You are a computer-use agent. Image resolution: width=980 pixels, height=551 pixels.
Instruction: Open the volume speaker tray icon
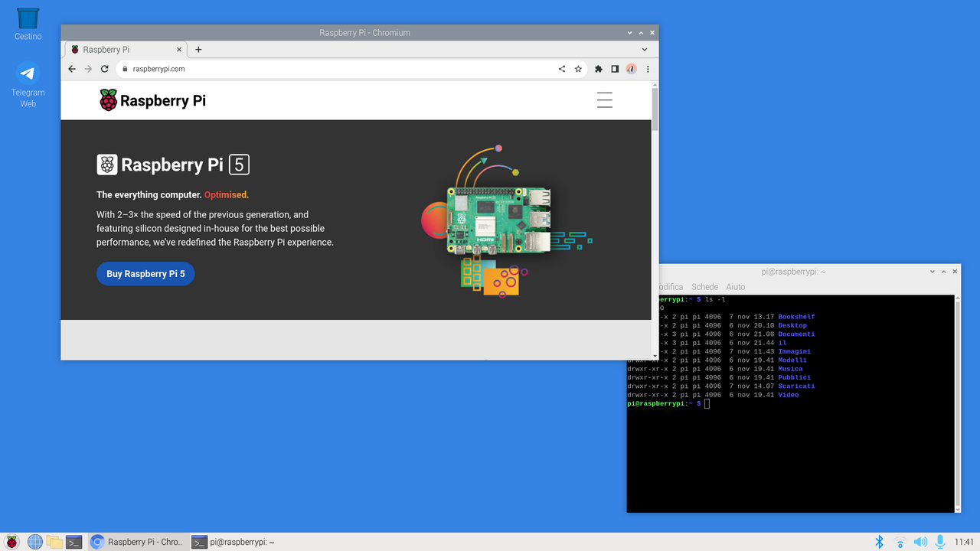tap(920, 542)
